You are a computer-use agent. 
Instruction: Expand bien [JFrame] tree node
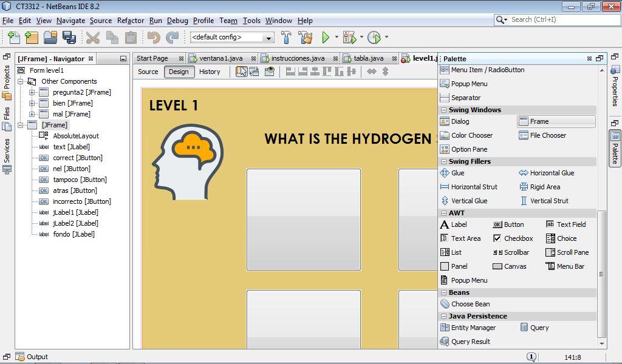(x=32, y=103)
